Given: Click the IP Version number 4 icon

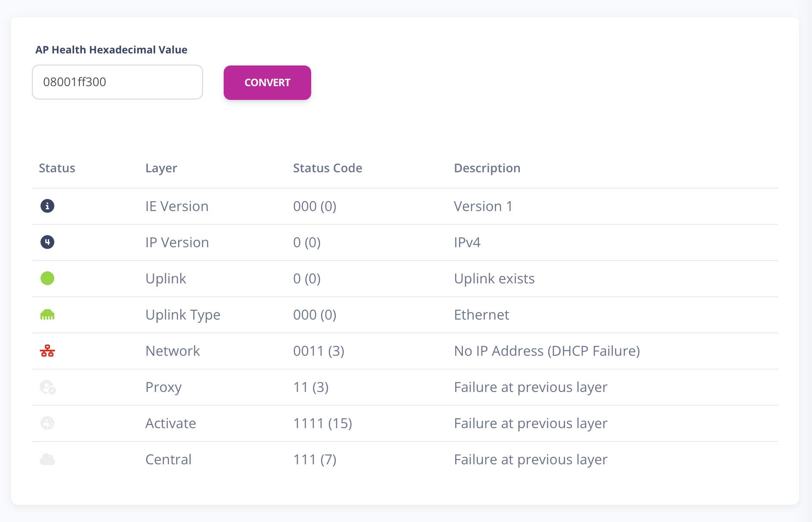Looking at the screenshot, I should [x=47, y=242].
